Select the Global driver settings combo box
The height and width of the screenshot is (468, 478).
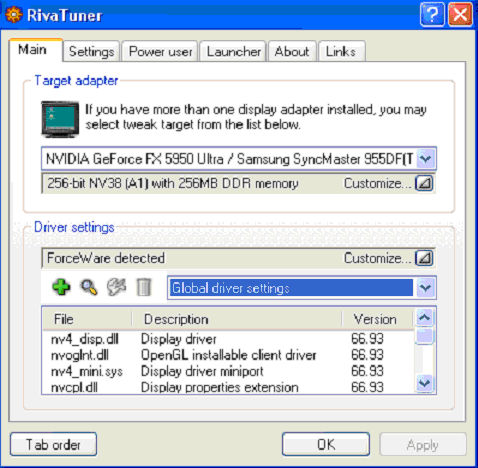coord(301,288)
